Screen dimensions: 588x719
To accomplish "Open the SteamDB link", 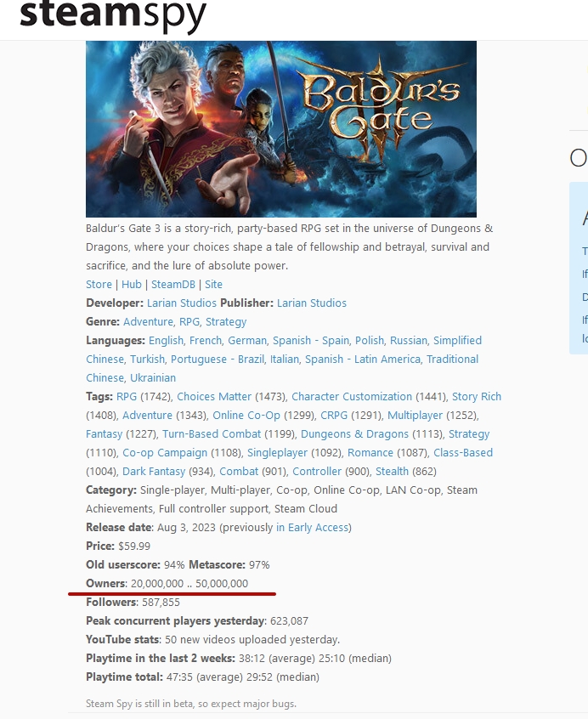I will (173, 285).
